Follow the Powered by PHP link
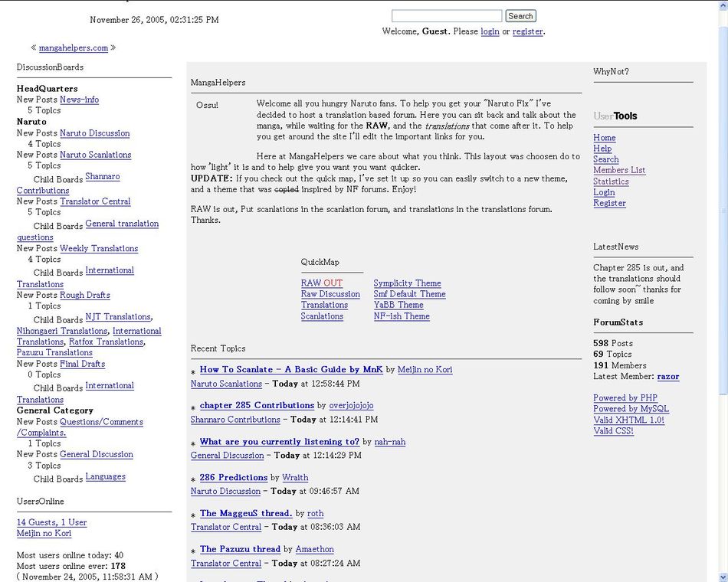The height and width of the screenshot is (582, 728). pyautogui.click(x=625, y=398)
